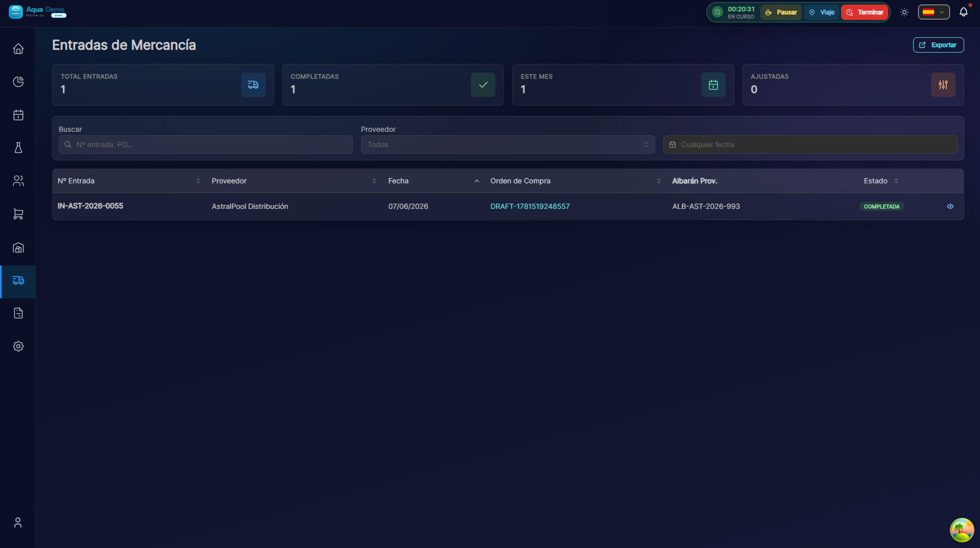
Task: Click the 00:20:31 timer text
Action: click(x=741, y=9)
